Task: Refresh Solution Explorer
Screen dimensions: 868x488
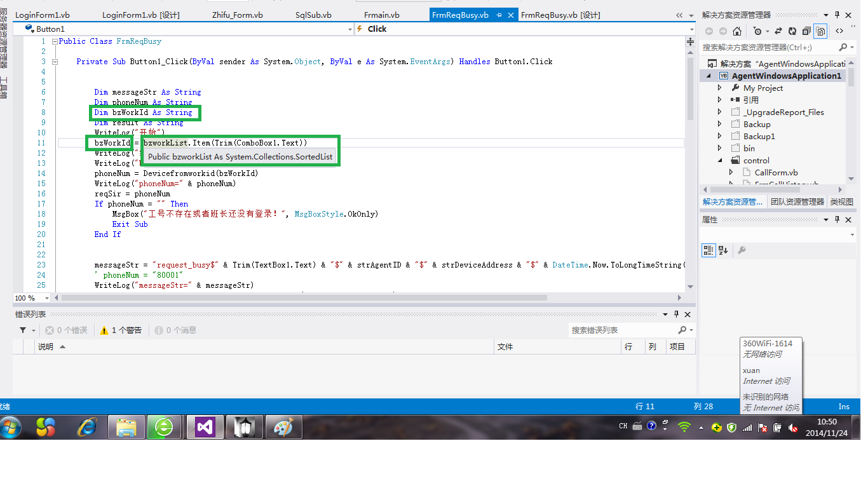Action: 792,30
